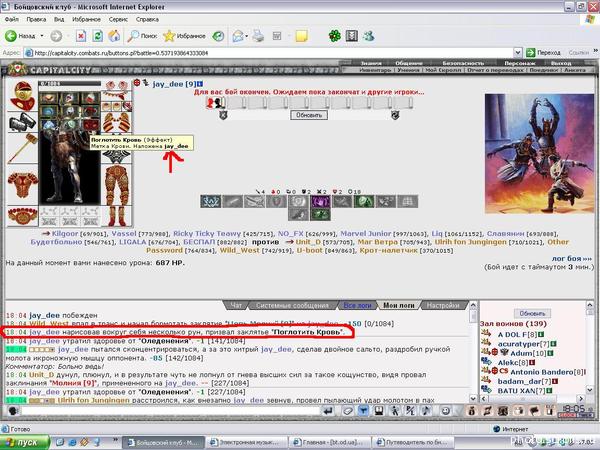This screenshot has width=600, height=450.
Task: Open the smiley emoticons icon
Action: point(445,411)
